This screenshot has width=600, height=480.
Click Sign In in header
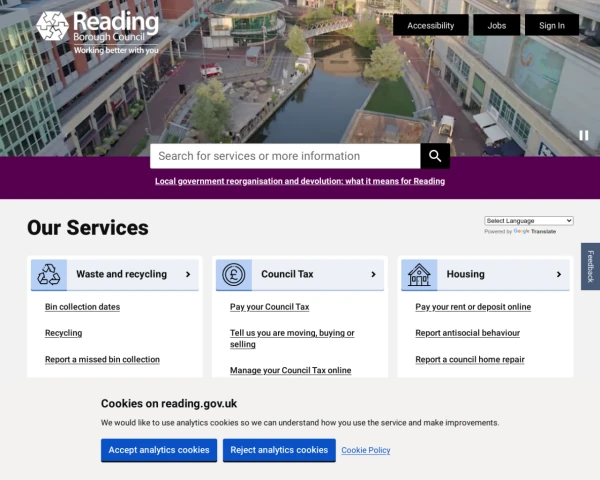(552, 25)
